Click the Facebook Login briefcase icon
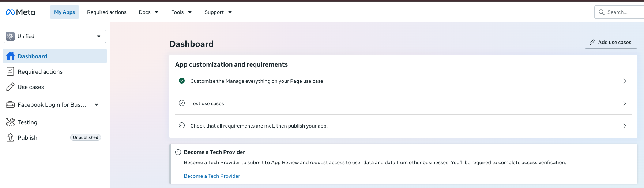Screen dimensions: 644x188 (10, 104)
